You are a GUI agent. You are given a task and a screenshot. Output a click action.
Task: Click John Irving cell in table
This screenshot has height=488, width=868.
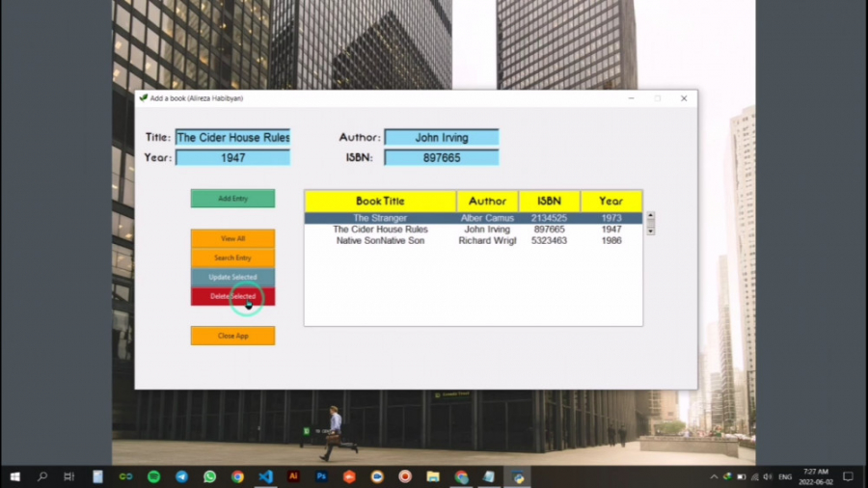[x=487, y=230]
